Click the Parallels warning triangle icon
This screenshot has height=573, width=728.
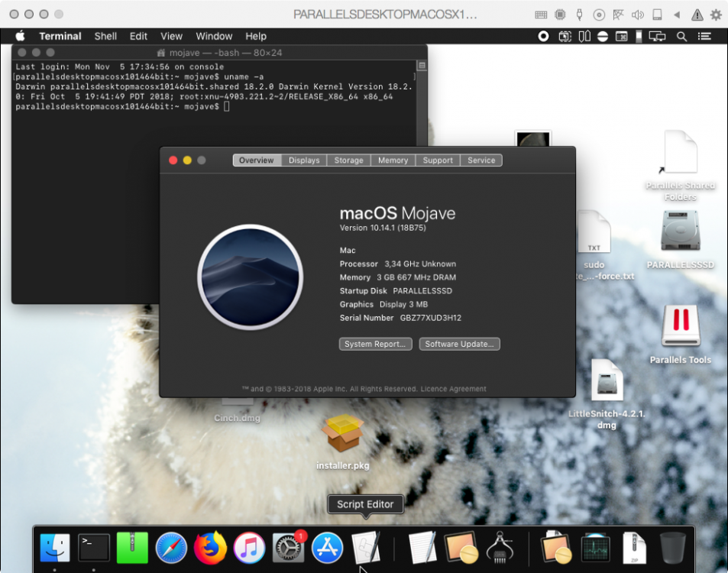point(697,15)
